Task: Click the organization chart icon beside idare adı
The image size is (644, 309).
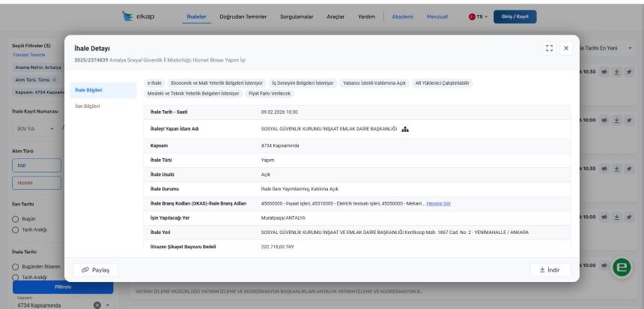Action: pyautogui.click(x=405, y=128)
